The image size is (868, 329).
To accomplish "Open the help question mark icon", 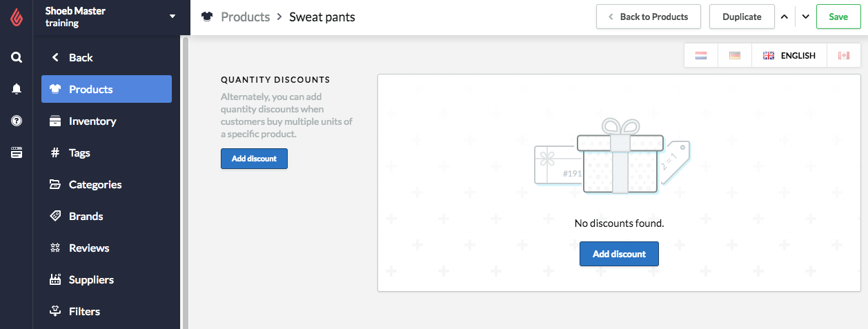I will 16,121.
